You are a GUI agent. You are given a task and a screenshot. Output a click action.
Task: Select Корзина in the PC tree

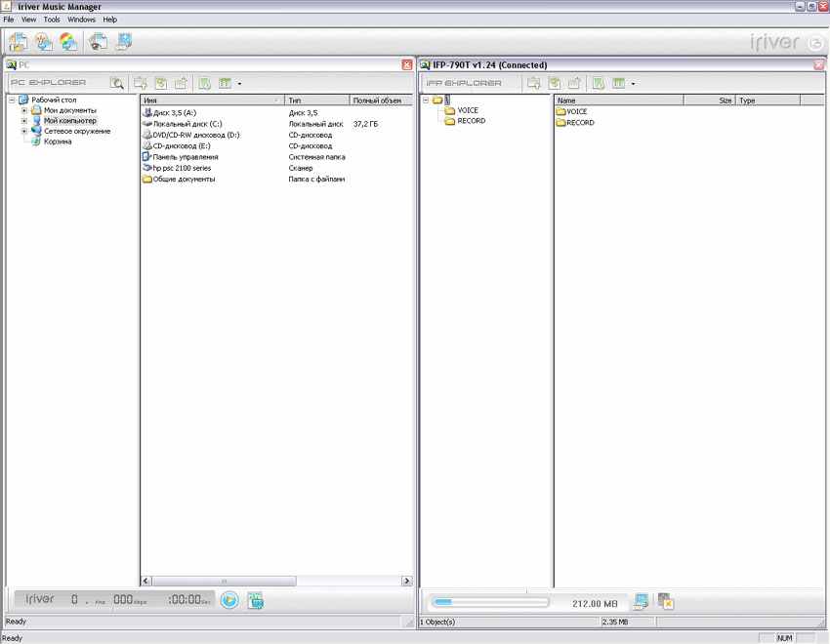[x=58, y=141]
